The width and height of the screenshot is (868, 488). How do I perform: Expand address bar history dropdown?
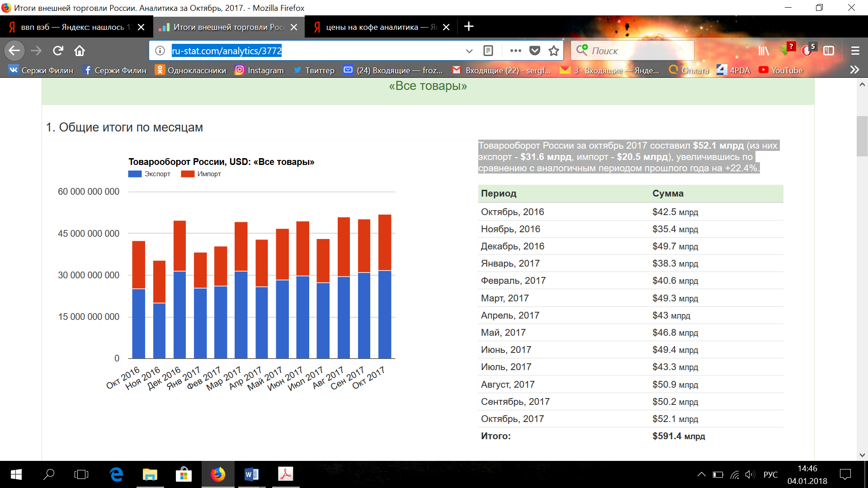click(x=469, y=51)
